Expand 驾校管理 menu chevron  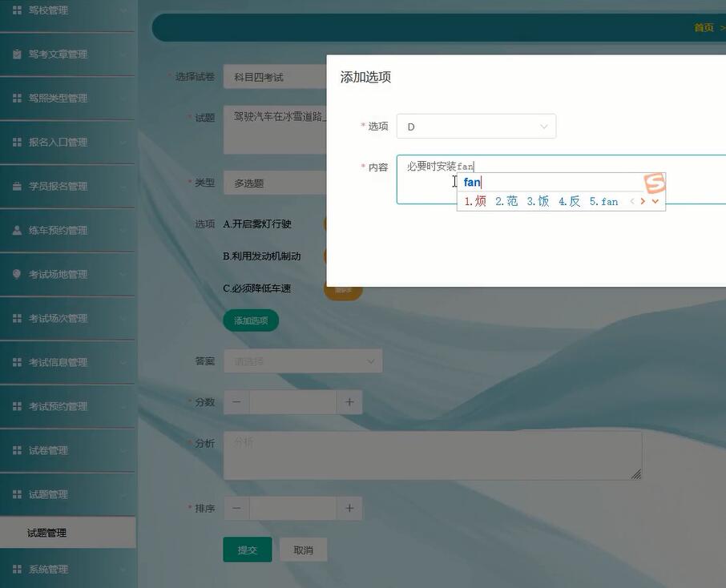[x=123, y=10]
